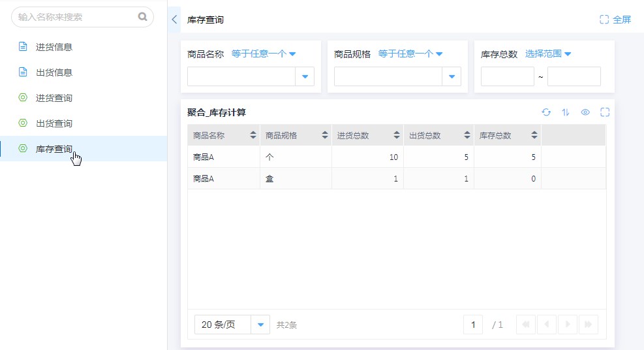
Task: Collapse the sidebar with the left chevron
Action: (174, 20)
